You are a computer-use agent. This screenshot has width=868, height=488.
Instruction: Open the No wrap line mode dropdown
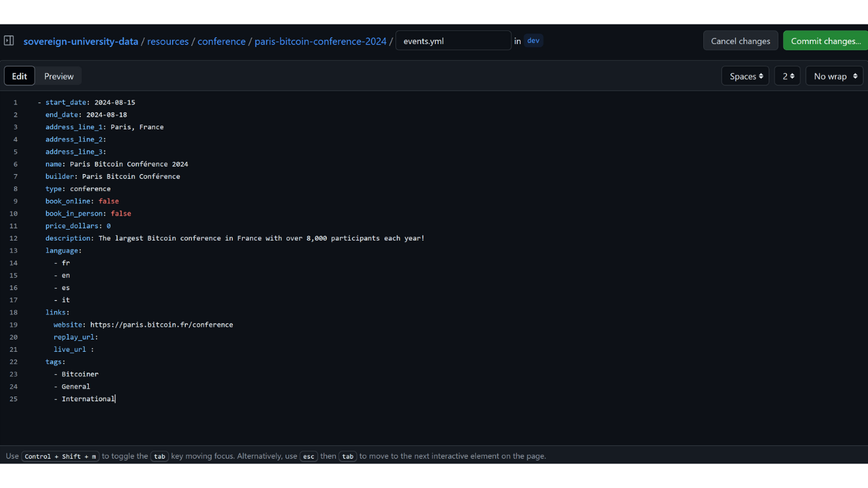(834, 76)
